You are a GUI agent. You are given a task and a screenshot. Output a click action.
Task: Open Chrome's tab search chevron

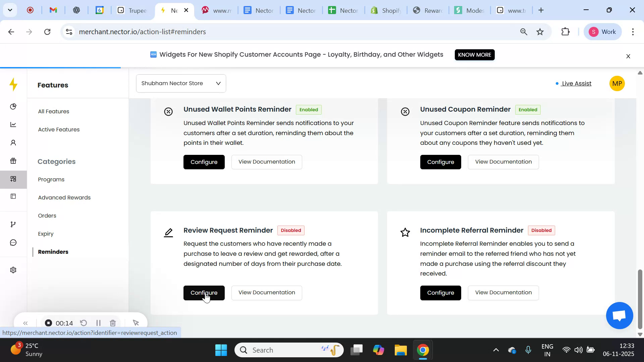[x=10, y=10]
